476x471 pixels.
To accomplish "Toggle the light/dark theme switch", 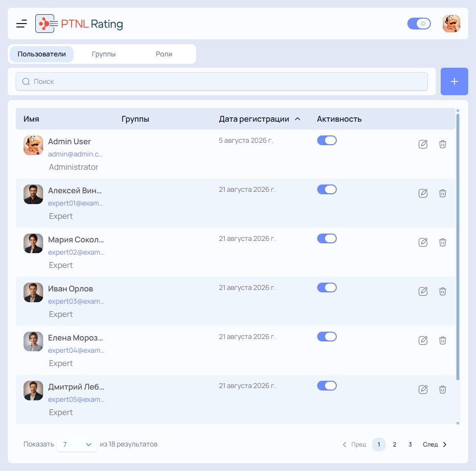I will [x=419, y=24].
